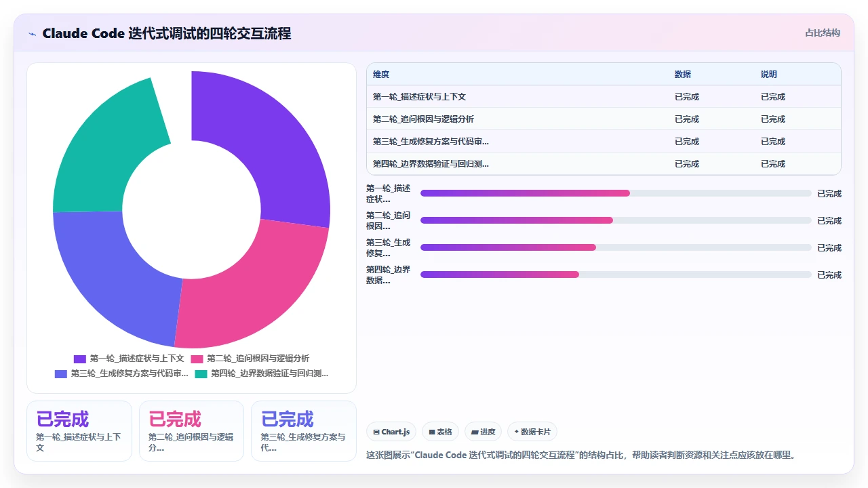Click legend label 第二轮_追问根因与逻辑分析
The width and height of the screenshot is (868, 488).
[x=258, y=359]
